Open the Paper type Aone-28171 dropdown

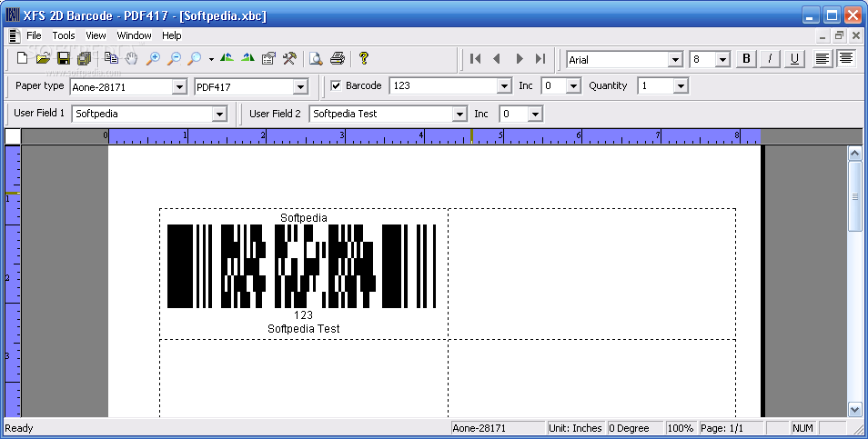point(179,87)
